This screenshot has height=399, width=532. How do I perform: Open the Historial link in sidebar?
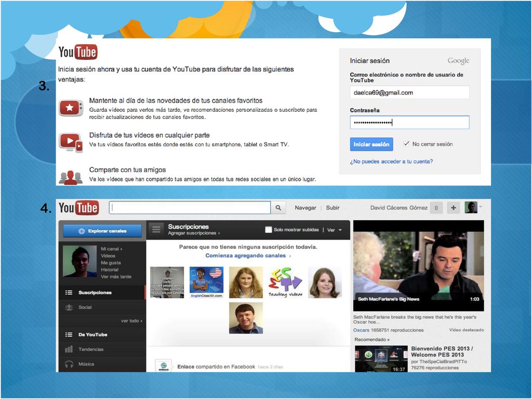point(109,270)
